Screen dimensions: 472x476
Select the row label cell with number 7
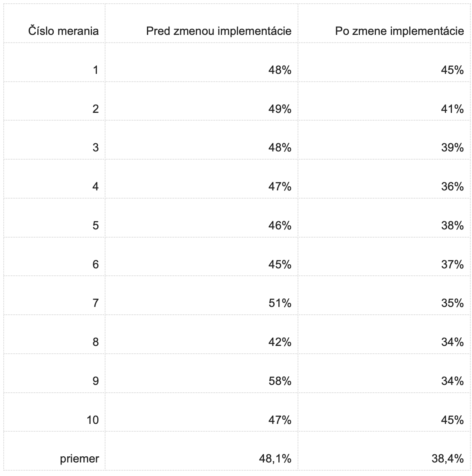[x=54, y=295]
